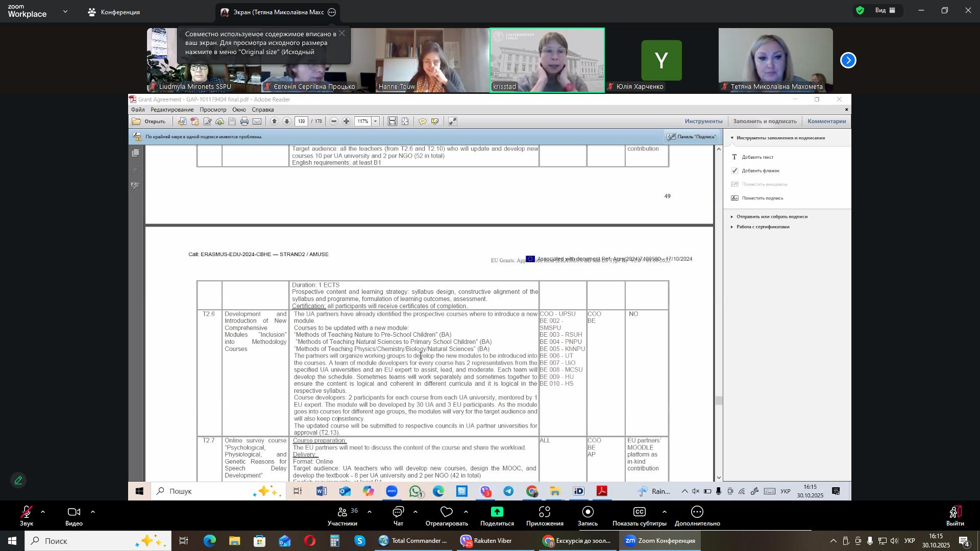The height and width of the screenshot is (551, 980).
Task: Open audio options arrow next to Звук
Action: pos(43,511)
